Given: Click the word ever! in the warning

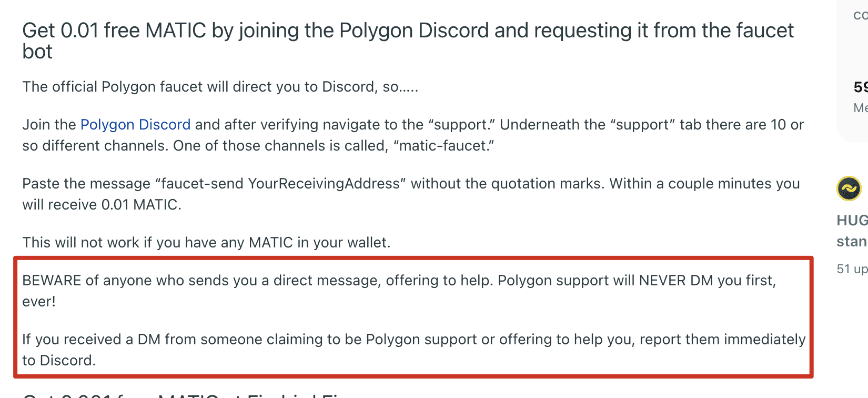Looking at the screenshot, I should (x=39, y=302).
